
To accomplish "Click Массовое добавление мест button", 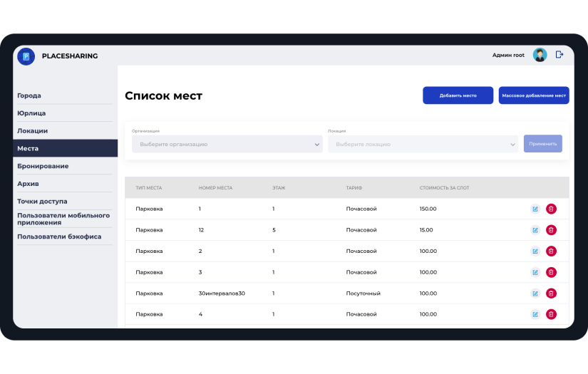I will [x=534, y=95].
